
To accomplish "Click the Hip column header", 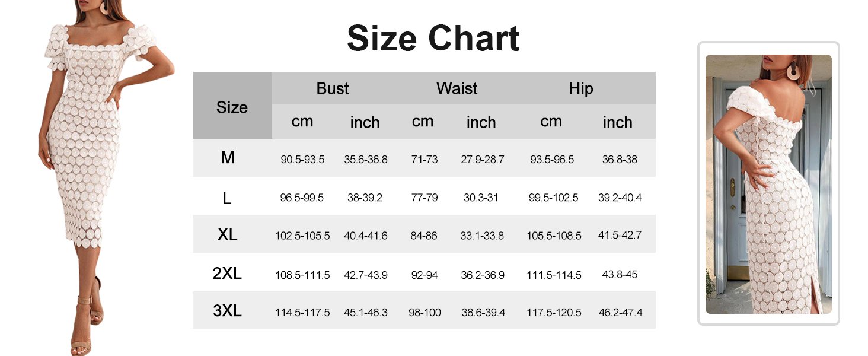I will coord(581,89).
